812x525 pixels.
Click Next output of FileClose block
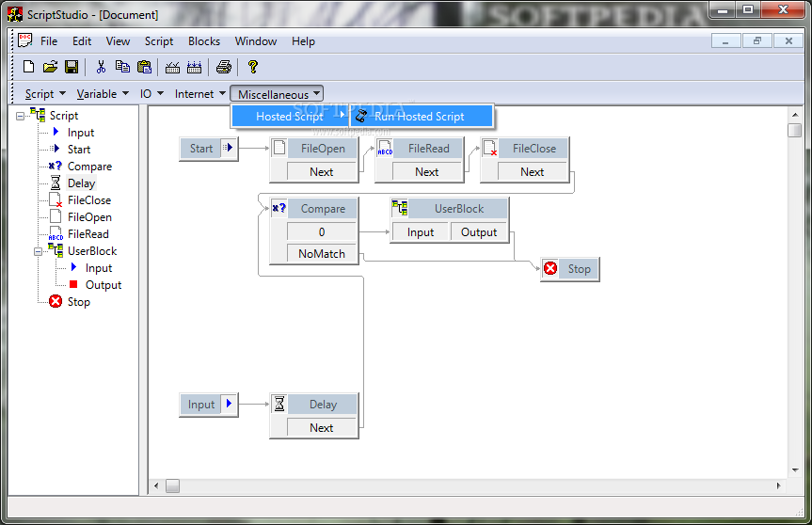(x=533, y=172)
